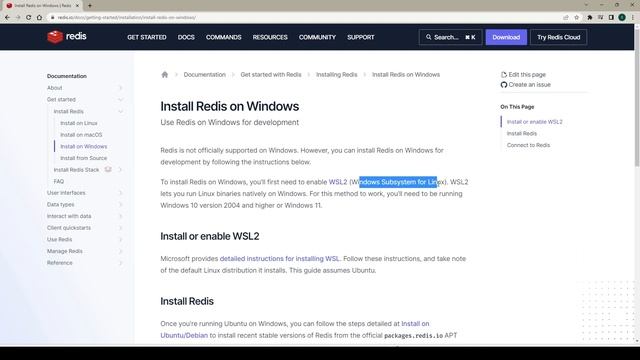Image resolution: width=640 pixels, height=360 pixels.
Task: Click Edit this page link
Action: pyautogui.click(x=523, y=75)
